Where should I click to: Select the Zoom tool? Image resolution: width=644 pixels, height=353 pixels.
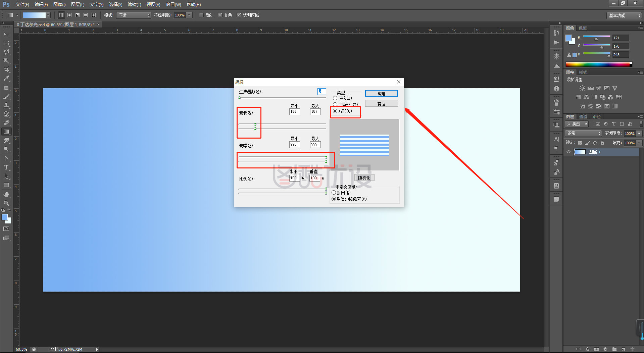6,203
